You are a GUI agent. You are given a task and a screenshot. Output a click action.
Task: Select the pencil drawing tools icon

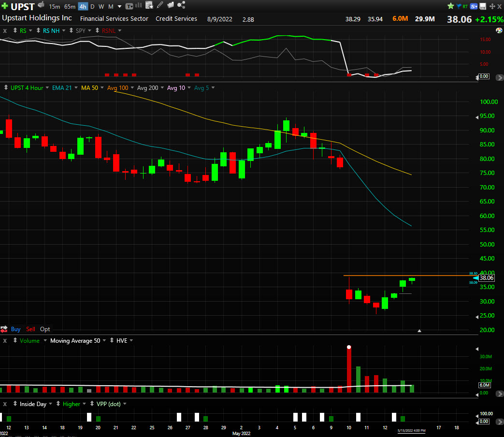(x=160, y=5)
